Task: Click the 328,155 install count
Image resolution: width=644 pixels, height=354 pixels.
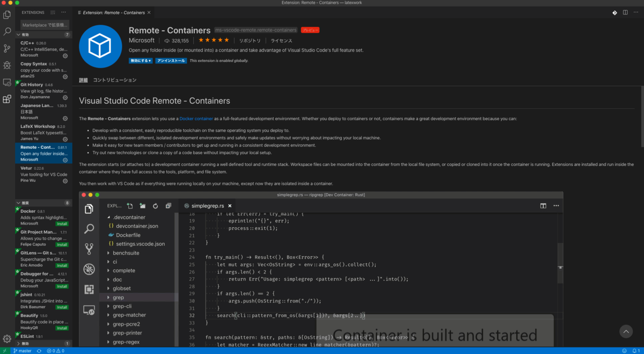Action: (177, 41)
